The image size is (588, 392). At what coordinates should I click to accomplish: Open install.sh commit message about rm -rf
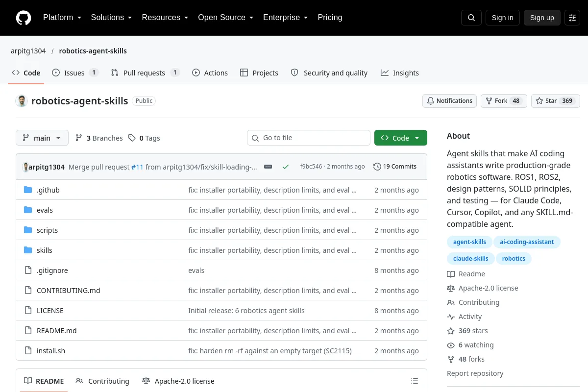point(270,350)
